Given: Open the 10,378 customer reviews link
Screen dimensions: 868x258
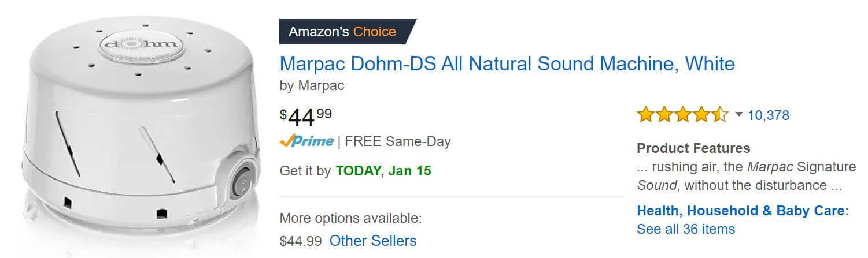Looking at the screenshot, I should (768, 115).
